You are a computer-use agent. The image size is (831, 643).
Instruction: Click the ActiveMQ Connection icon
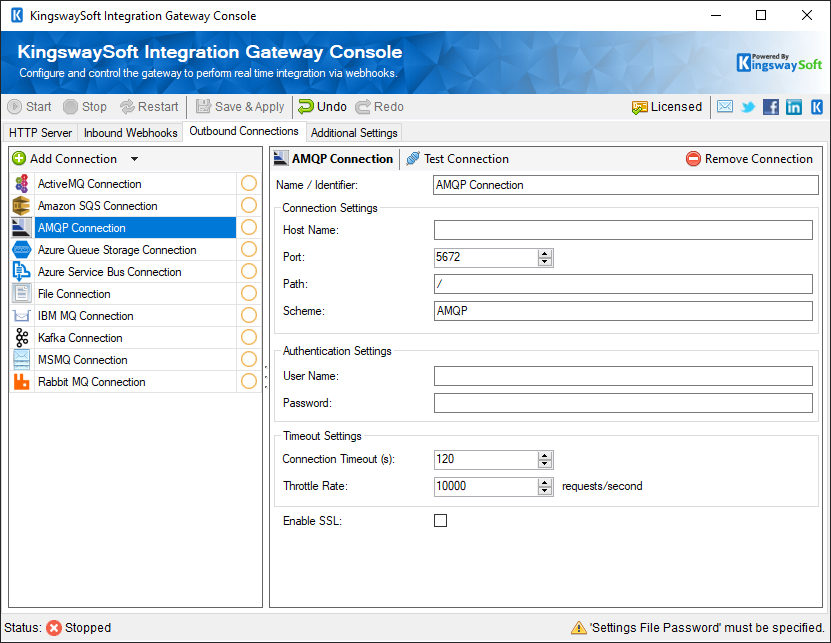(22, 184)
